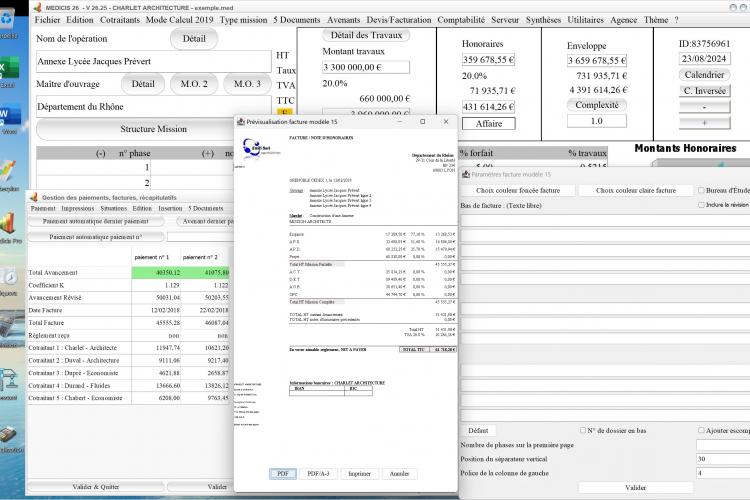
Task: Click the Défaut button in invoice parameters
Action: click(478, 431)
